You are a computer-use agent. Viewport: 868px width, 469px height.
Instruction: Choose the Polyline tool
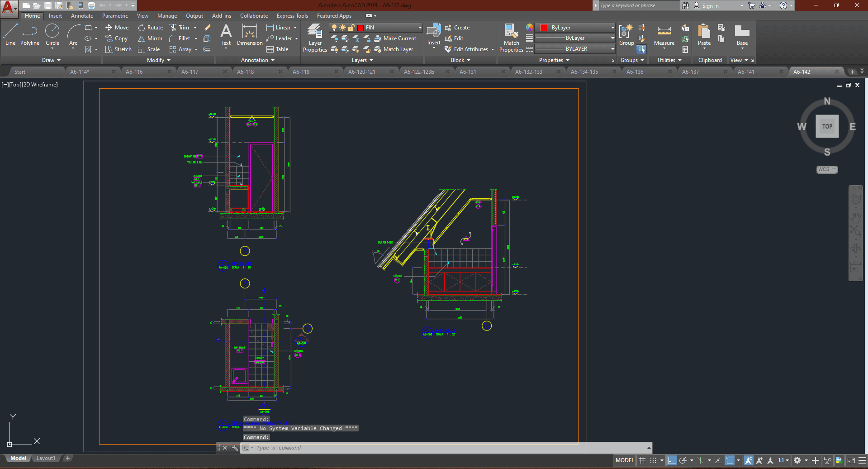pos(30,35)
